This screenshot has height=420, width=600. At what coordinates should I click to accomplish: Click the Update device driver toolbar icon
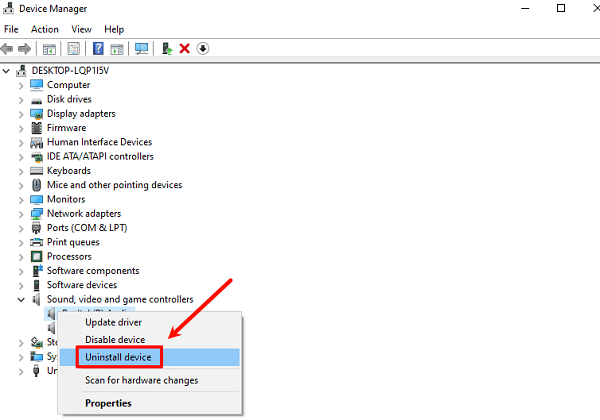(x=167, y=49)
